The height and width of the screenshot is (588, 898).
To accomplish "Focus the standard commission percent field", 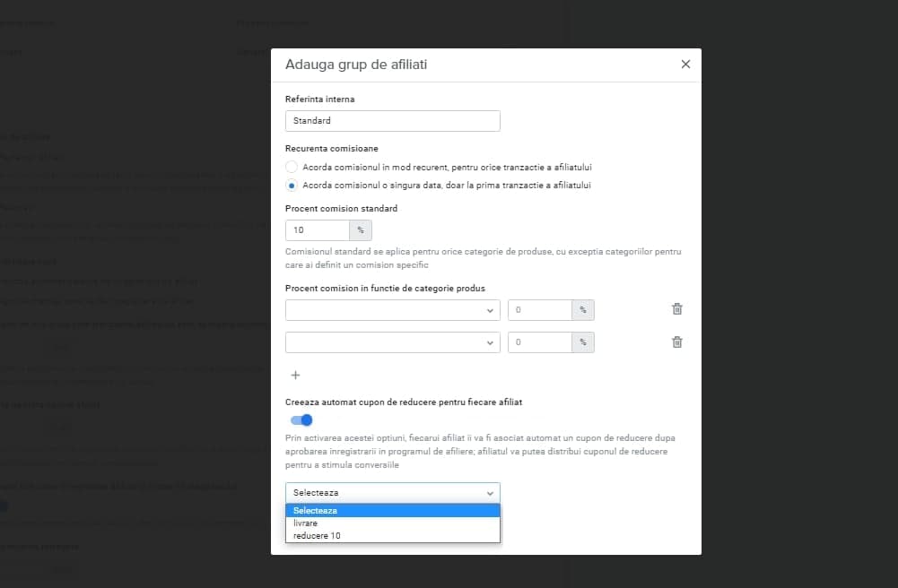I will pyautogui.click(x=318, y=230).
